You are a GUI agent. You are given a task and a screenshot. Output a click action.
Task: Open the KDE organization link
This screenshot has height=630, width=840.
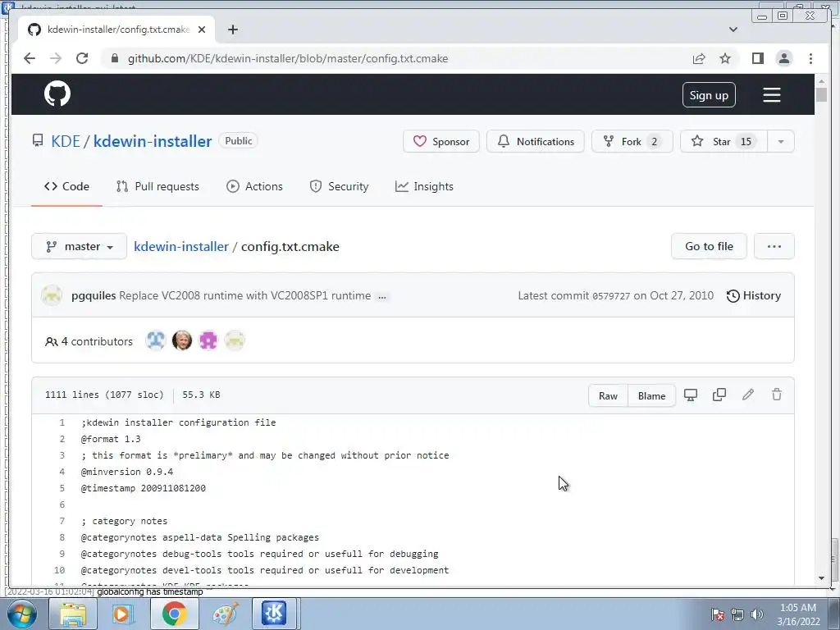(66, 141)
